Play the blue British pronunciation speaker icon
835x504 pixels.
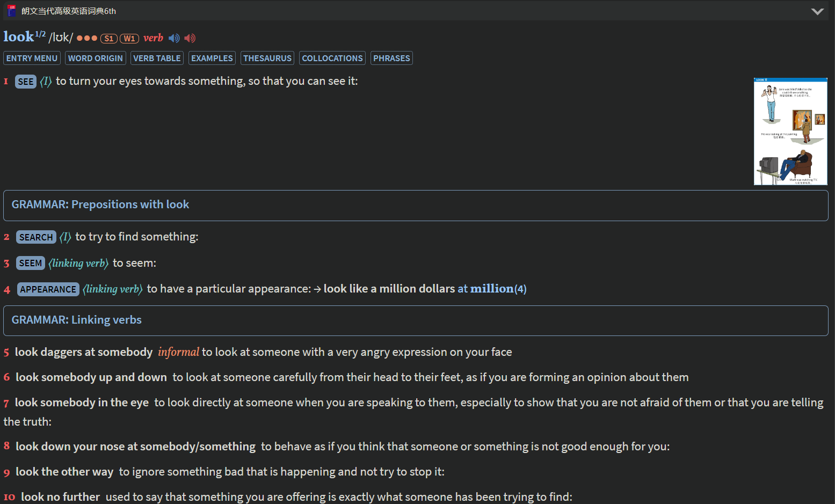[174, 38]
